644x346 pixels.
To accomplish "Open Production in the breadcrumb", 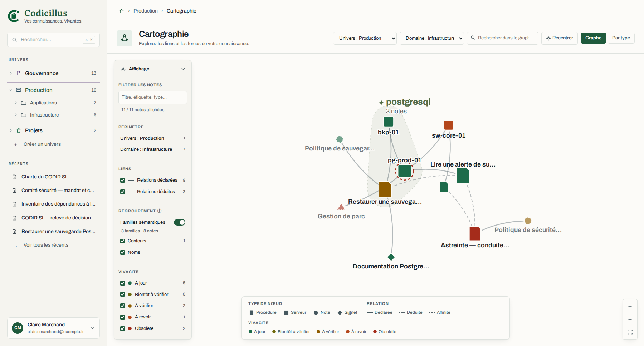I will [x=146, y=11].
